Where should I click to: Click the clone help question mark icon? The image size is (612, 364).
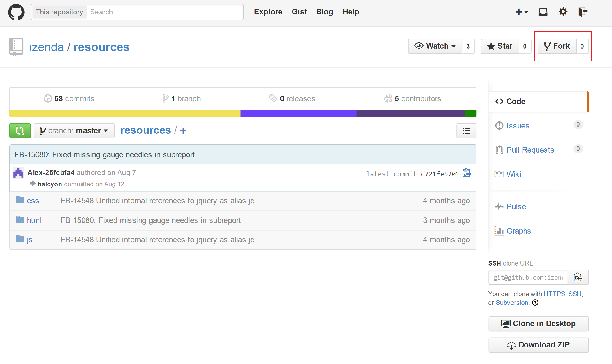coord(535,303)
